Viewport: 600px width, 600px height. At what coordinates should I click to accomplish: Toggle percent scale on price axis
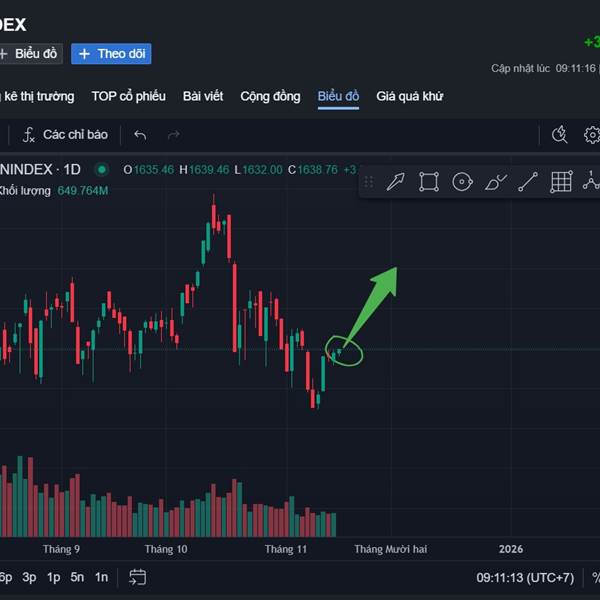coord(595,577)
